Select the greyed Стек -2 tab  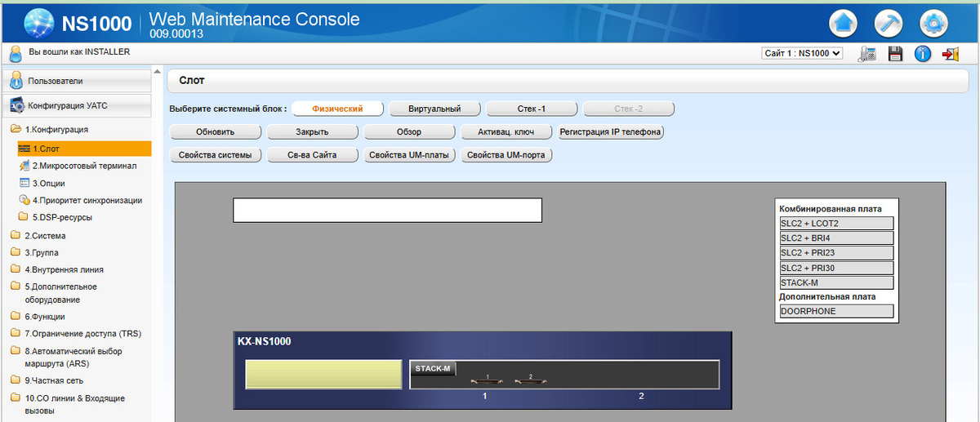[628, 109]
